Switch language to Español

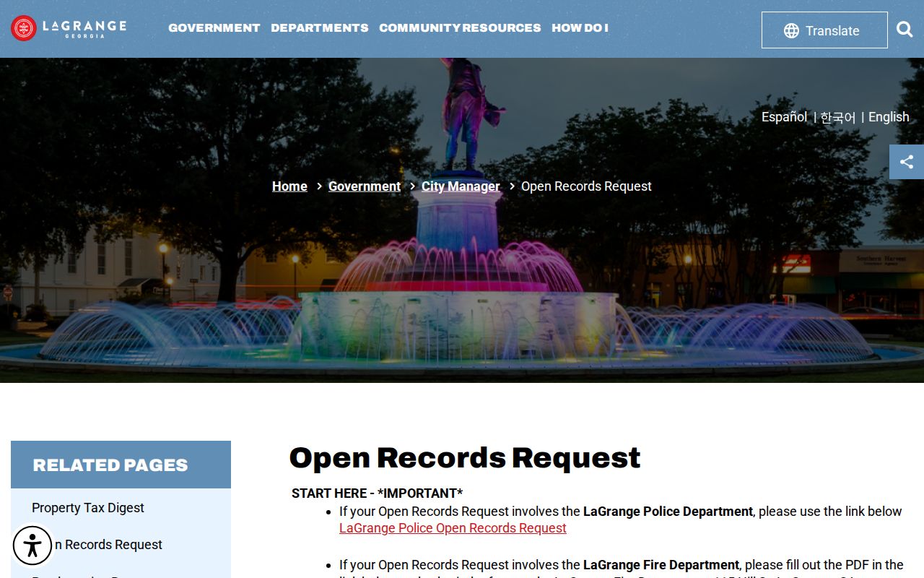[784, 117]
